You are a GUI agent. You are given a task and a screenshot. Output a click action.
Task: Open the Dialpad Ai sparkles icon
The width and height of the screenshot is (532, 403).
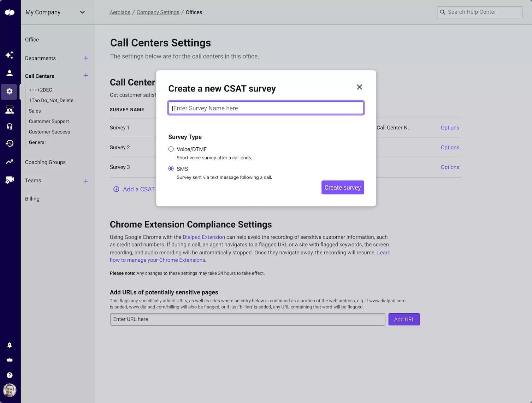point(10,55)
